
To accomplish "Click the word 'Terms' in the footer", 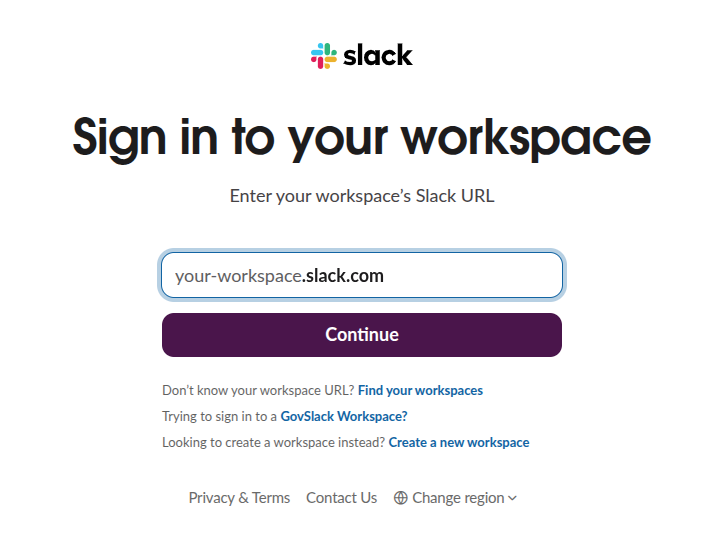I will (271, 498).
